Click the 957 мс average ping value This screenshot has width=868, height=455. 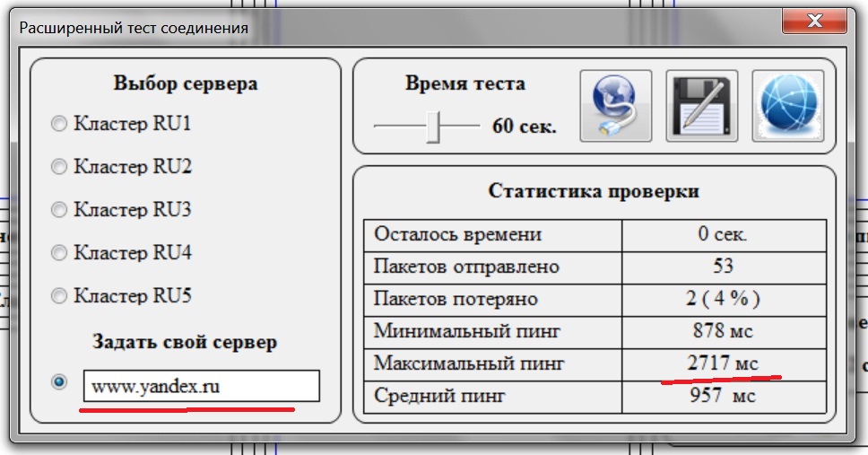723,396
